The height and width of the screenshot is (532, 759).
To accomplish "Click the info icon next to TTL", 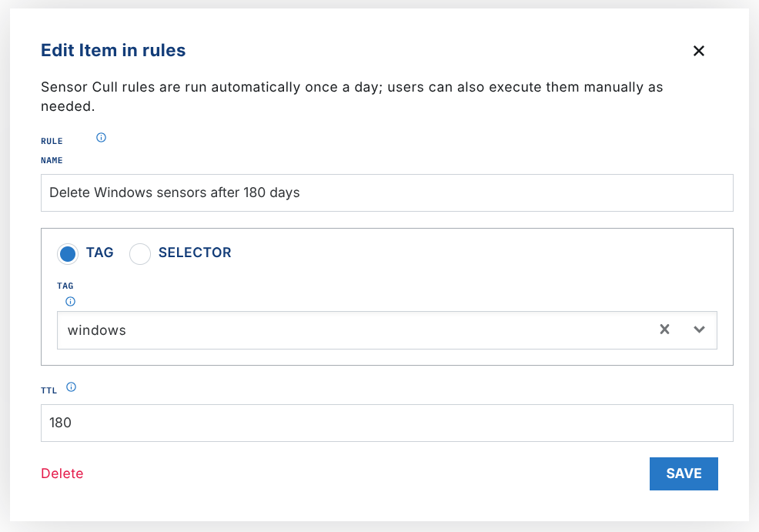I will (x=71, y=387).
